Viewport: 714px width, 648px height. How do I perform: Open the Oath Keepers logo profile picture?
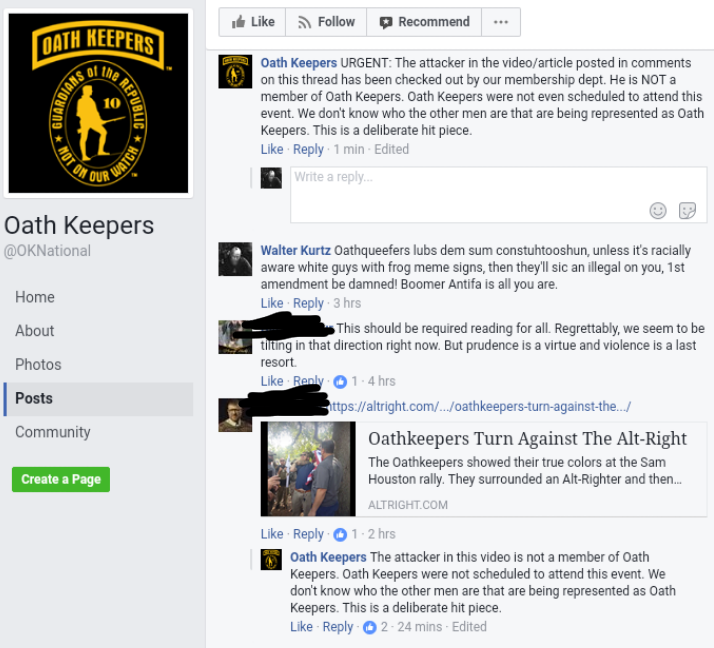[98, 103]
